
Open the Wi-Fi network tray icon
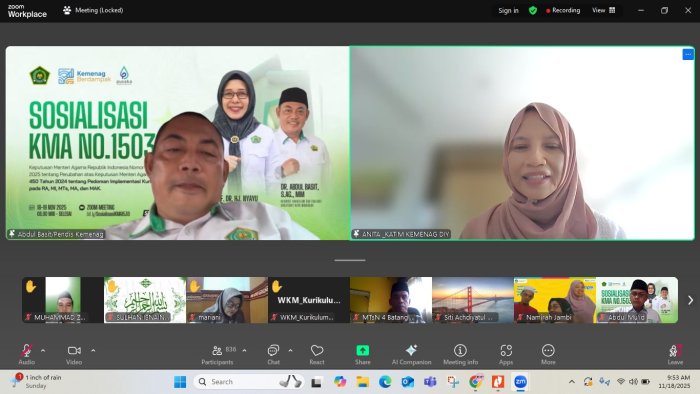(621, 382)
